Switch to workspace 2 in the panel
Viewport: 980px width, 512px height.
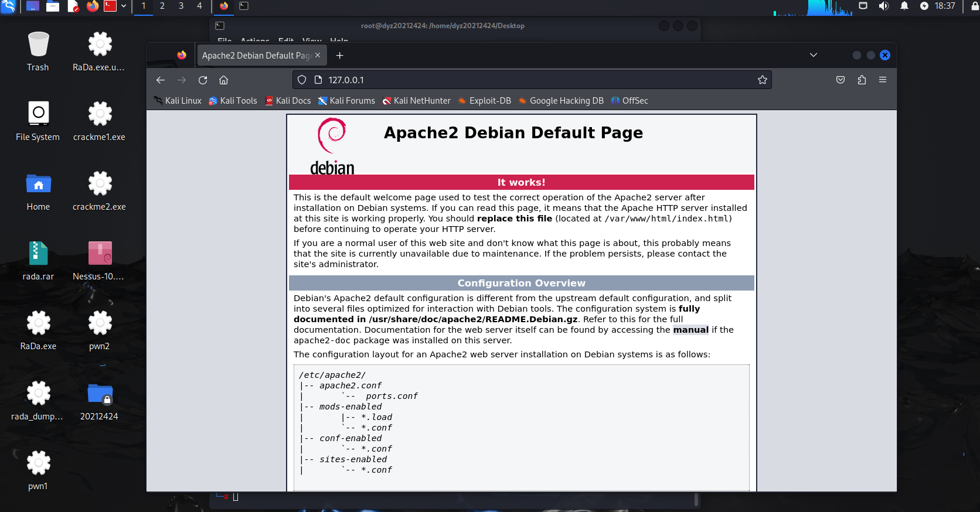click(162, 6)
